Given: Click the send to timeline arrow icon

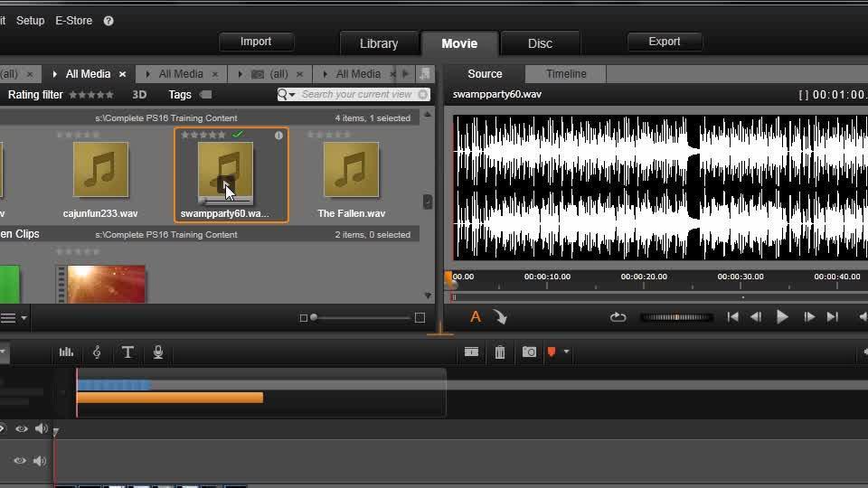Looking at the screenshot, I should coord(500,317).
